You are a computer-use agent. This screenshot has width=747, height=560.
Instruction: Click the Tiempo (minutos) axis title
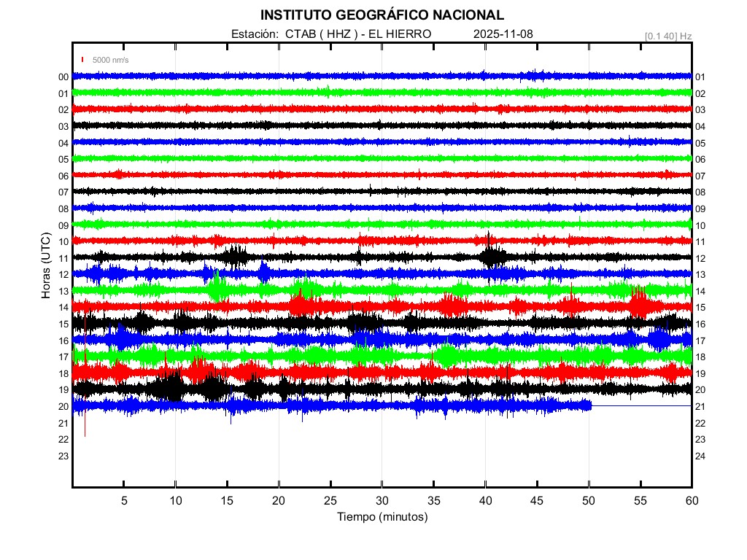pyautogui.click(x=382, y=517)
